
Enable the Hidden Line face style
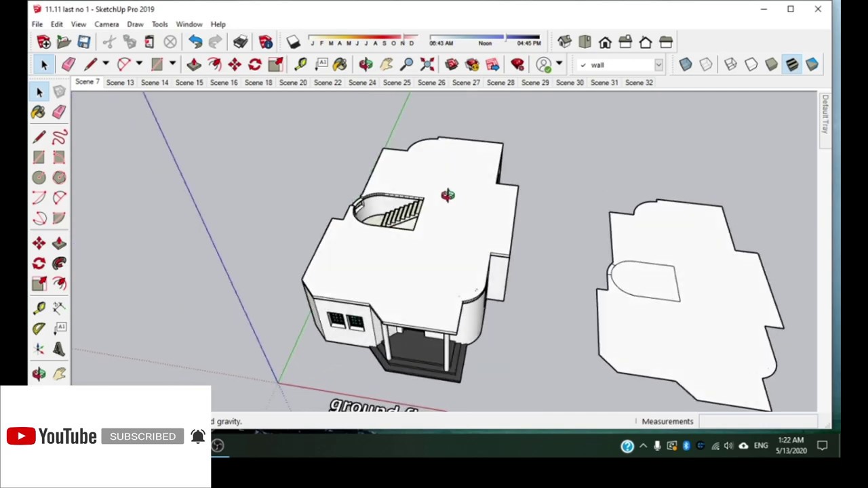751,64
